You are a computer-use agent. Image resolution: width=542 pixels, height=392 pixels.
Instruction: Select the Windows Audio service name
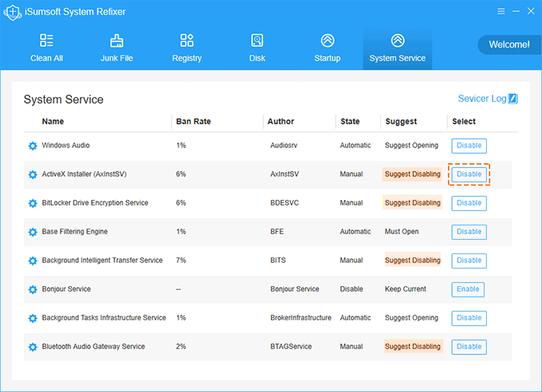(65, 145)
